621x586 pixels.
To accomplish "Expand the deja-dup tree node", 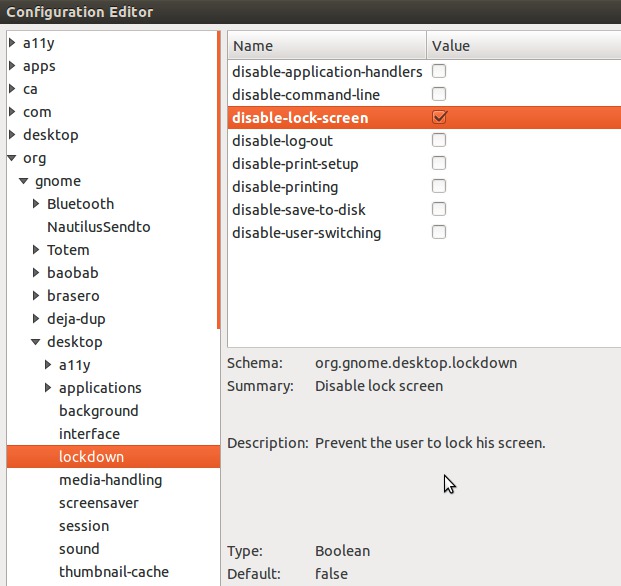I will point(36,319).
